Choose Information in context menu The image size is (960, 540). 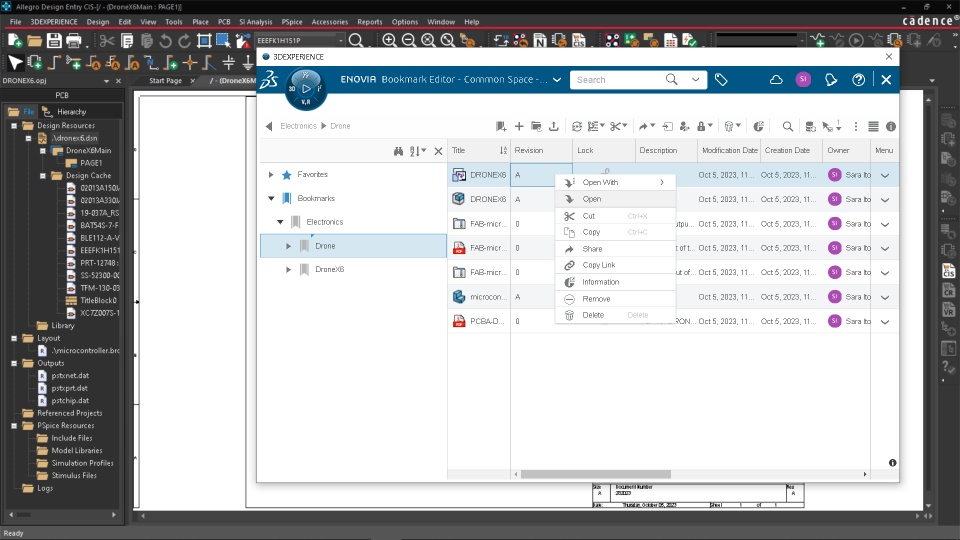615,282
